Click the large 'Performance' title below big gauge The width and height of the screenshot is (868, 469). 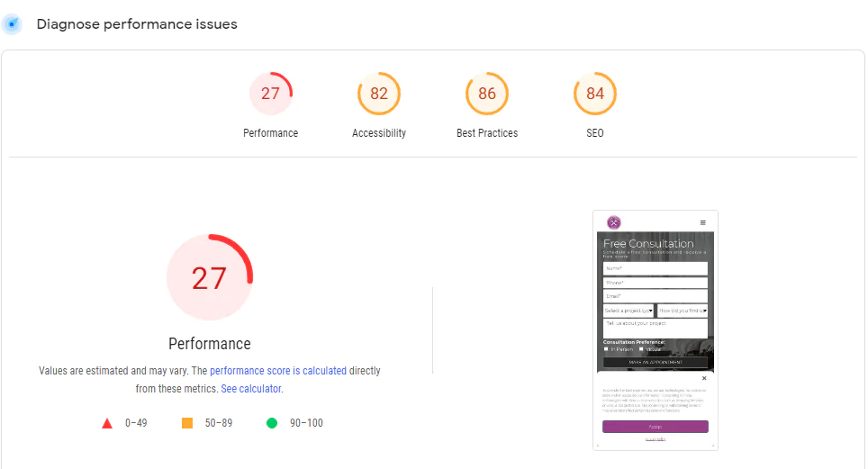coord(210,344)
